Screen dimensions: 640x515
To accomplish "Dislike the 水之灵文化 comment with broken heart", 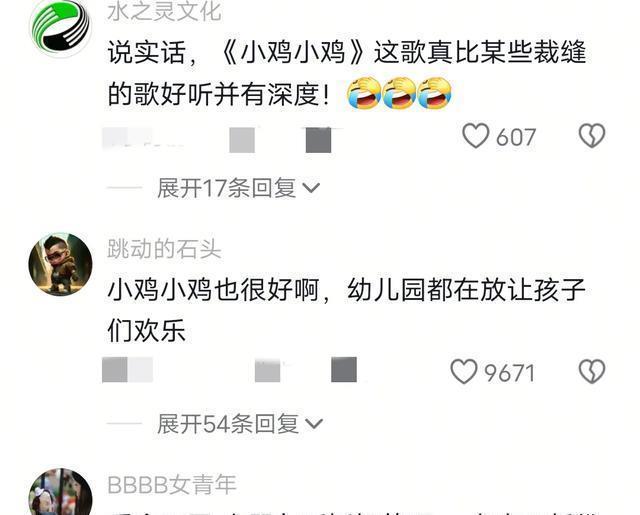I will pyautogui.click(x=592, y=135).
